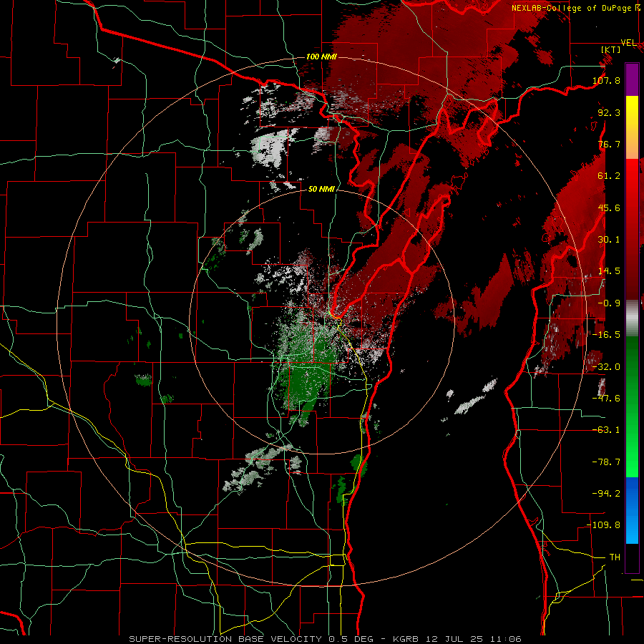The width and height of the screenshot is (644, 644).
Task: Click the -109.8 velocity scale value
Action: click(x=604, y=525)
